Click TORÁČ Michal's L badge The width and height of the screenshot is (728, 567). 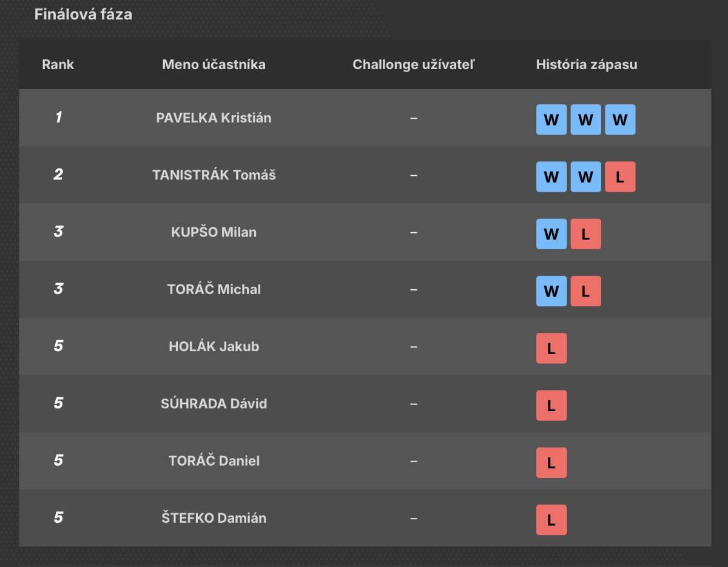[x=585, y=291]
